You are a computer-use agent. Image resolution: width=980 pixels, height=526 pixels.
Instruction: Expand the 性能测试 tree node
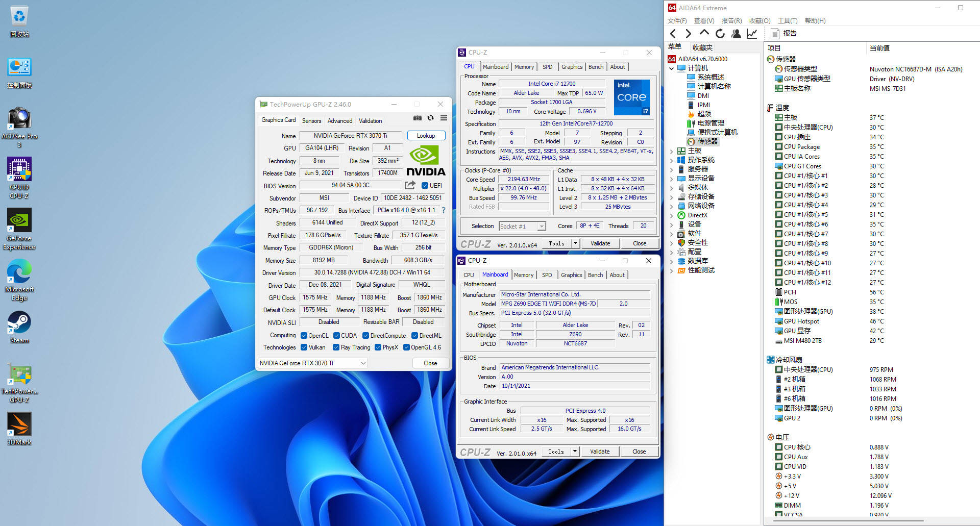pos(672,270)
